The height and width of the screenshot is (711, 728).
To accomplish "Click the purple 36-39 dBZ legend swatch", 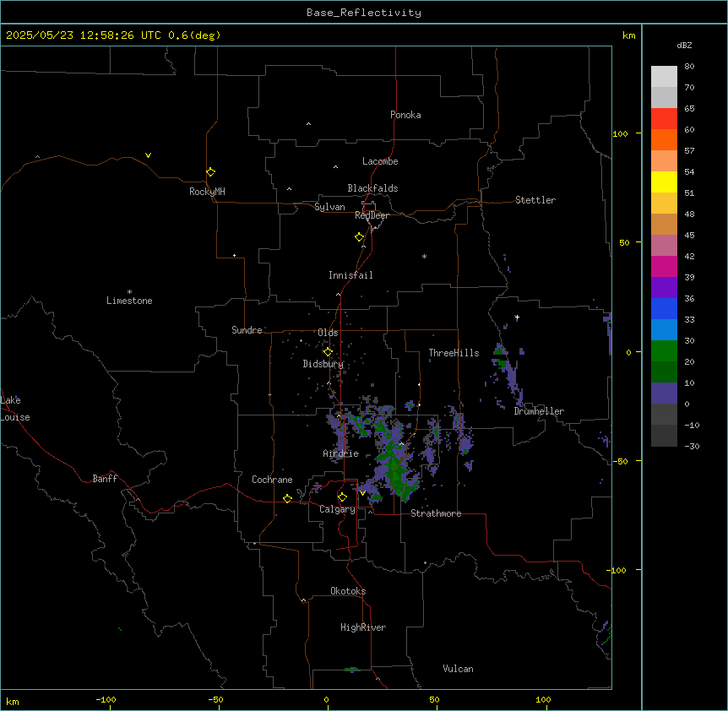I will (x=664, y=287).
